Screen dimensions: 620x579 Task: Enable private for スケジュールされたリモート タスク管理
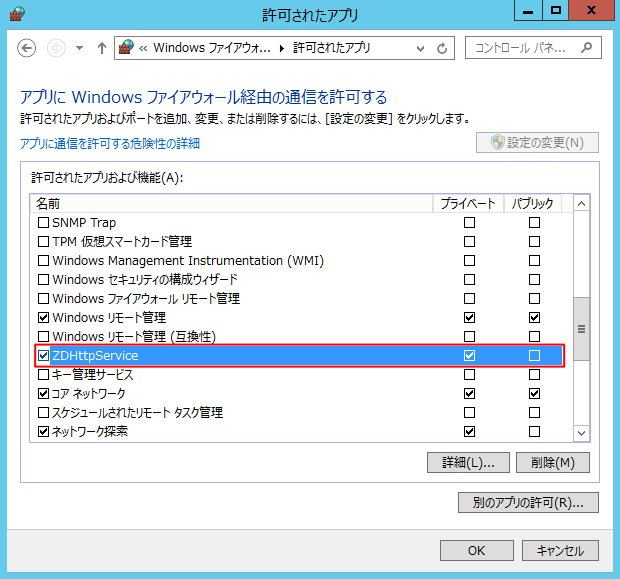tap(469, 412)
